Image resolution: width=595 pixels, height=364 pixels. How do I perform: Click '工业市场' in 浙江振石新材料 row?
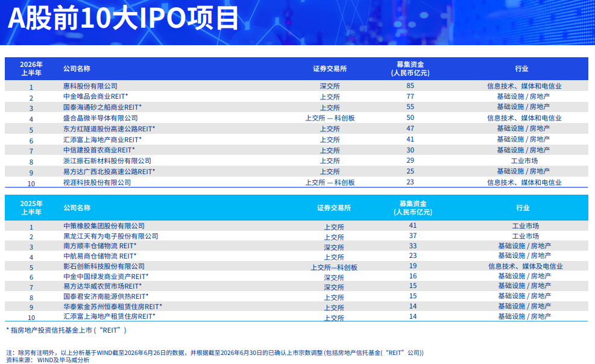click(x=524, y=161)
